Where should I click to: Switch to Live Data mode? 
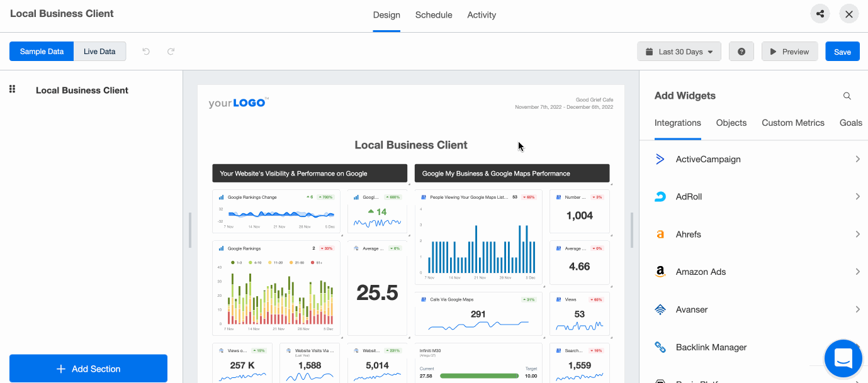[99, 51]
